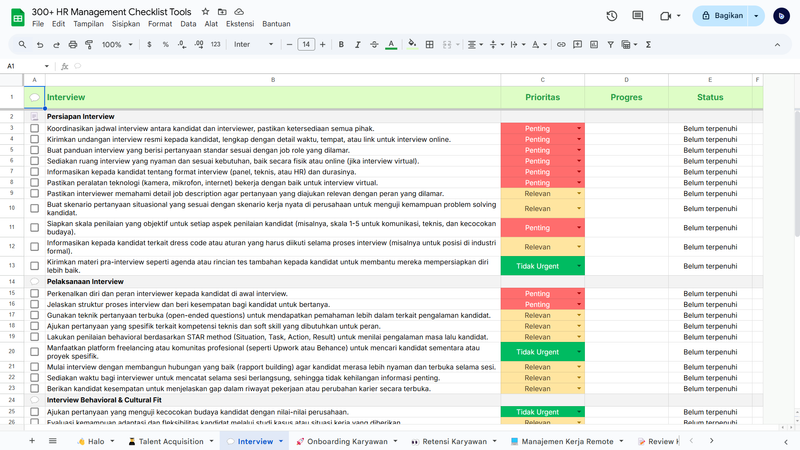
Task: Check the box for Koordinasikan jadwal interview row
Action: point(35,129)
